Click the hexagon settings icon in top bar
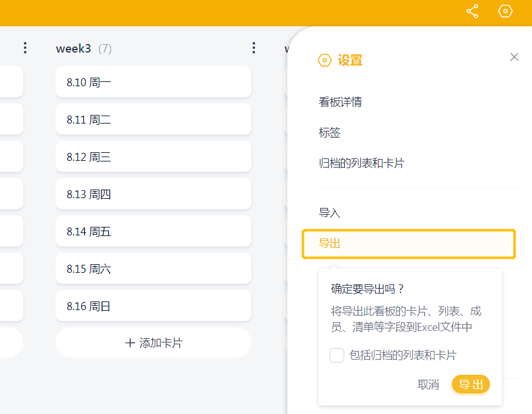Screen dimensions: 532x414 [505, 12]
